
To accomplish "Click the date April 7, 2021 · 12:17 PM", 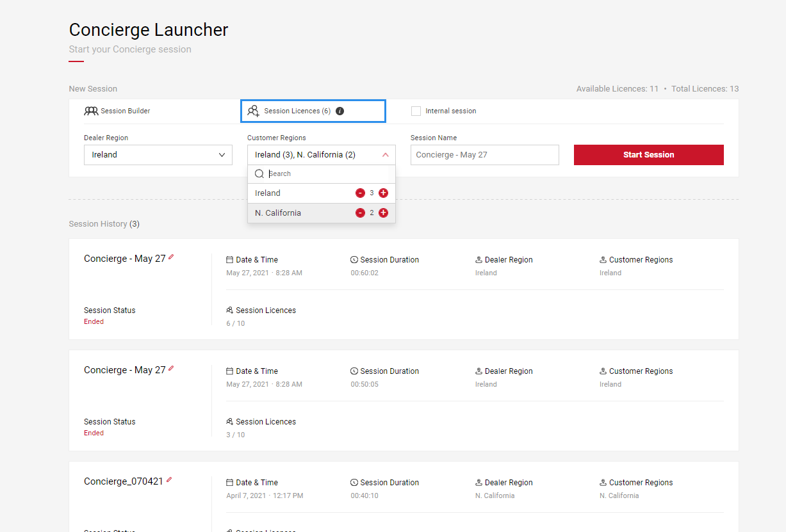I will [x=265, y=496].
